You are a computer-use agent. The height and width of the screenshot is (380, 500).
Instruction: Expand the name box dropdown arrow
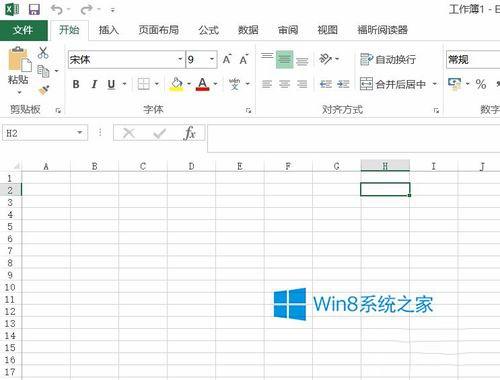pos(80,133)
